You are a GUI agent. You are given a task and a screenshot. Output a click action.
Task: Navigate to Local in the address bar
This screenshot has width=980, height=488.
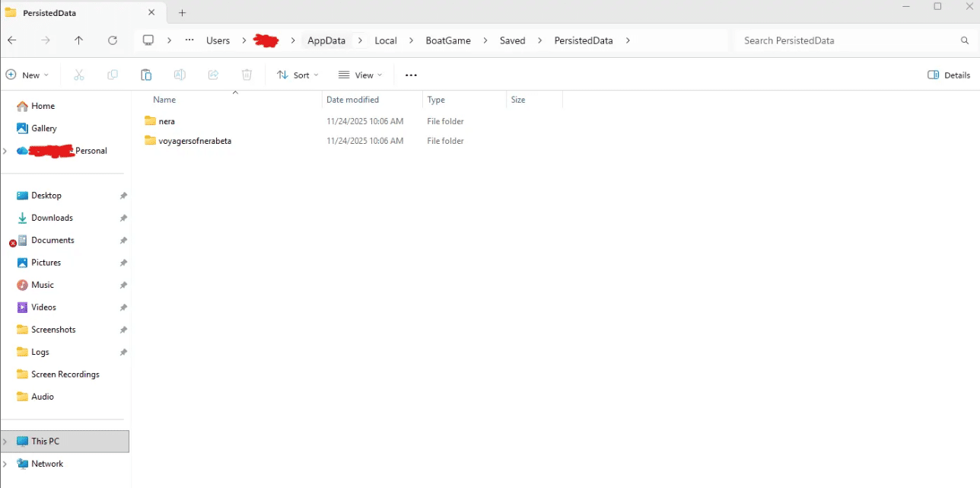386,40
